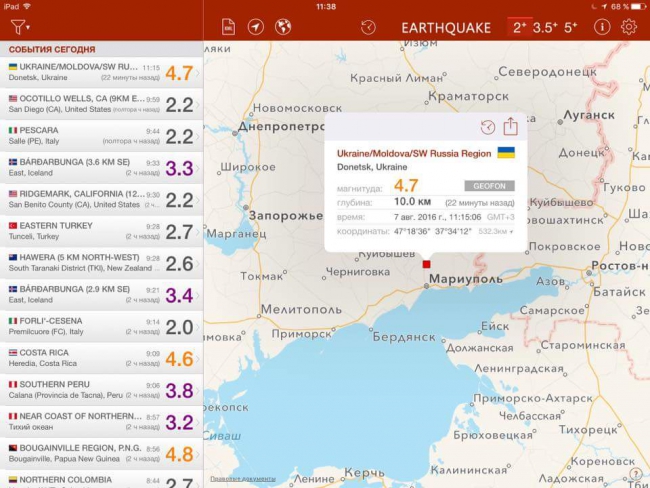Tap the clock icon in earthquake popup
The image size is (650, 488).
[x=487, y=127]
